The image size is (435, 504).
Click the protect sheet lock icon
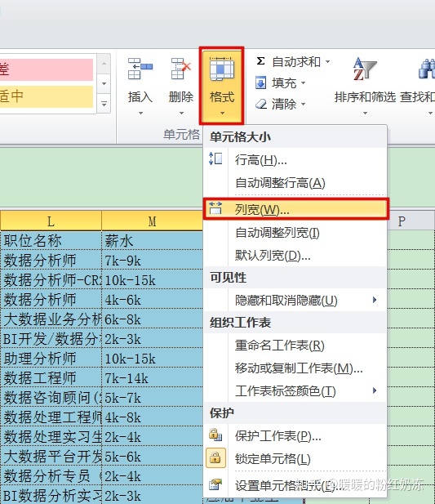click(215, 435)
